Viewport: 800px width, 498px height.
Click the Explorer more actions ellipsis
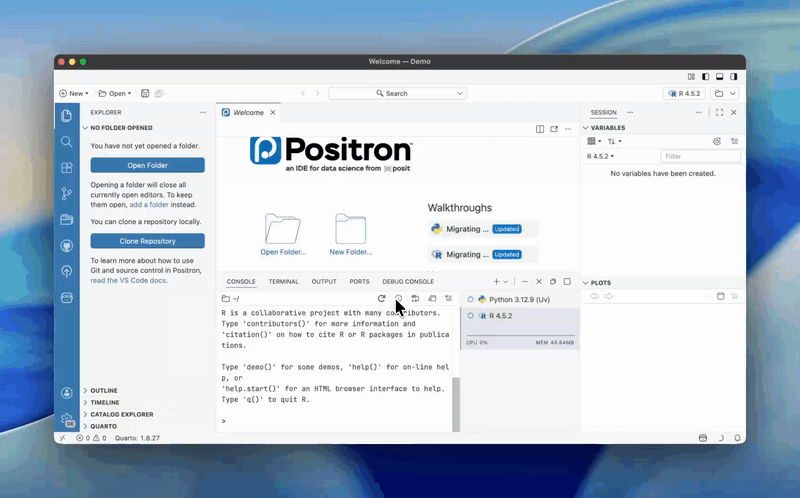tap(203, 112)
